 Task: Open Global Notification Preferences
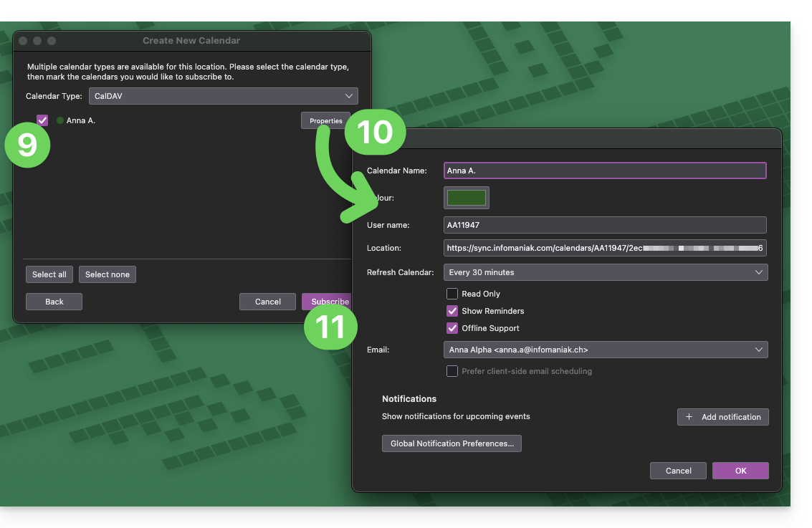[x=452, y=443]
